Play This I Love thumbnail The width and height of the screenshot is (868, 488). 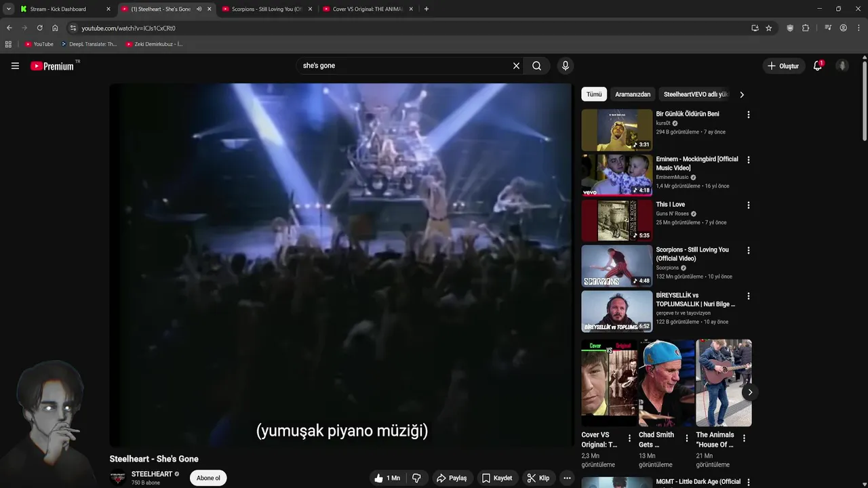[617, 220]
